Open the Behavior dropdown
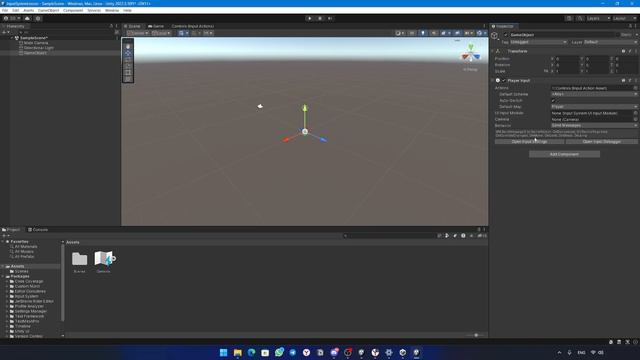 point(594,126)
